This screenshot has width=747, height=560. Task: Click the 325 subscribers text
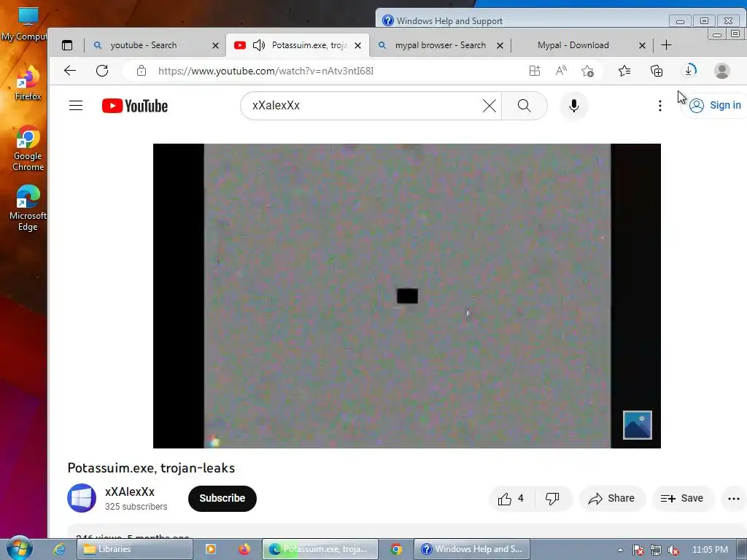pos(136,507)
